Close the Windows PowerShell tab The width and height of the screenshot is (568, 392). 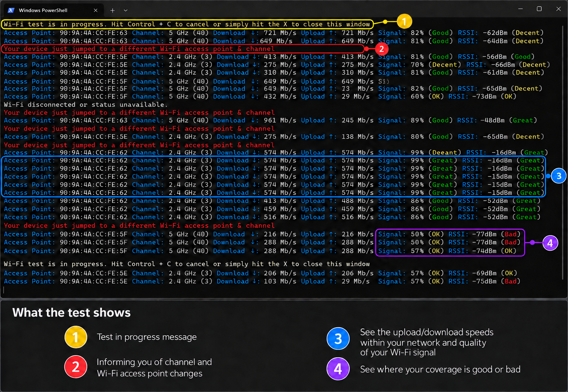(96, 10)
